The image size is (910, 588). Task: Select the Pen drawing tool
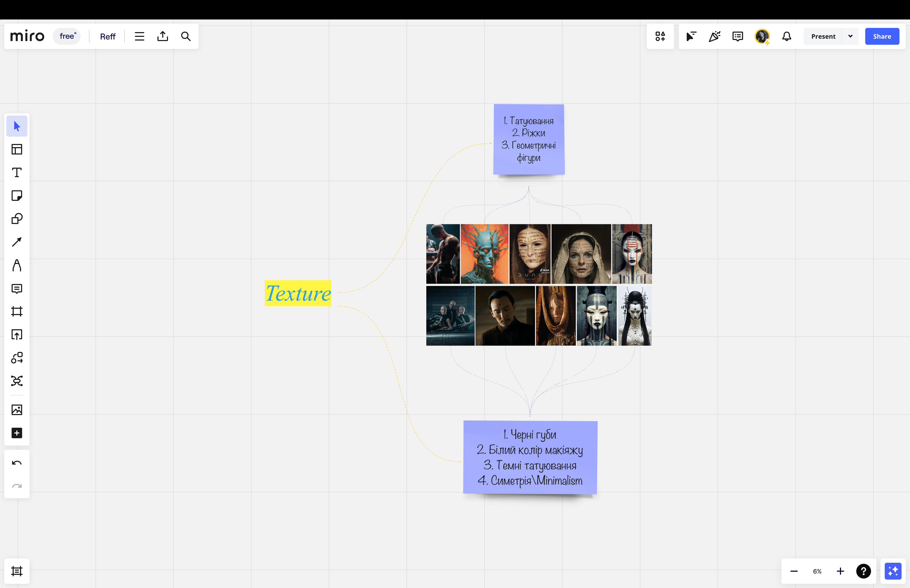[17, 265]
